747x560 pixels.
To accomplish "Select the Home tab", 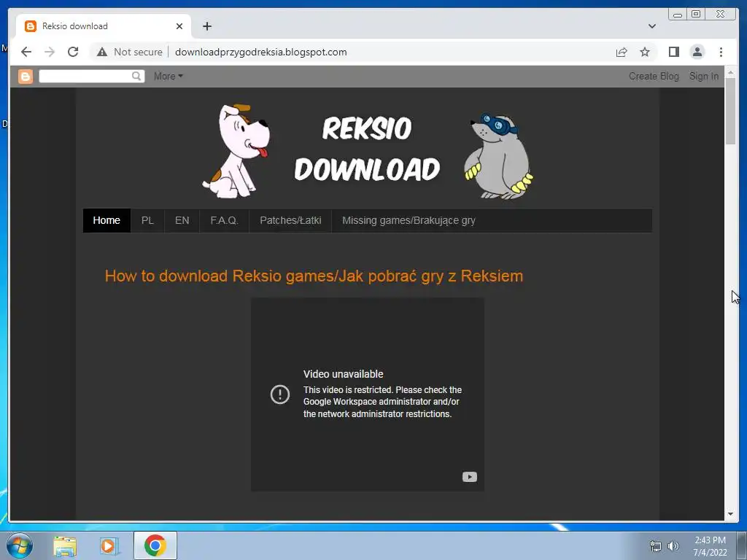I will tap(107, 220).
